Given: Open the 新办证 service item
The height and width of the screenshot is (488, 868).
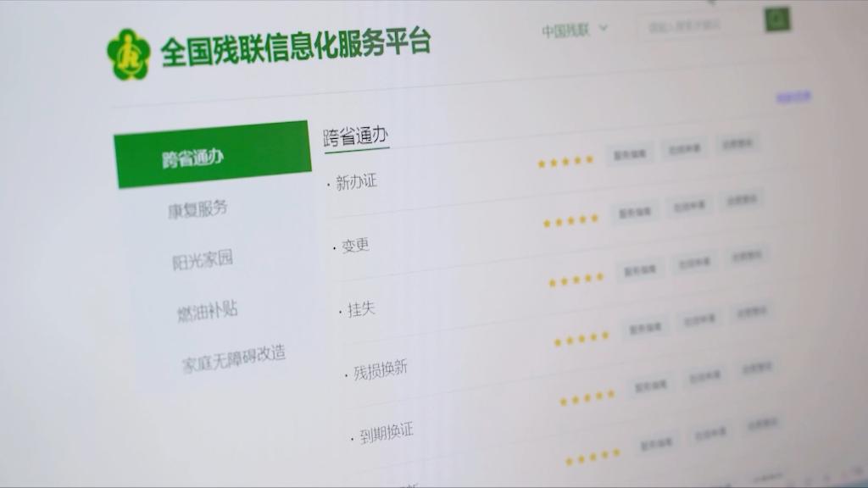Looking at the screenshot, I should pyautogui.click(x=356, y=182).
